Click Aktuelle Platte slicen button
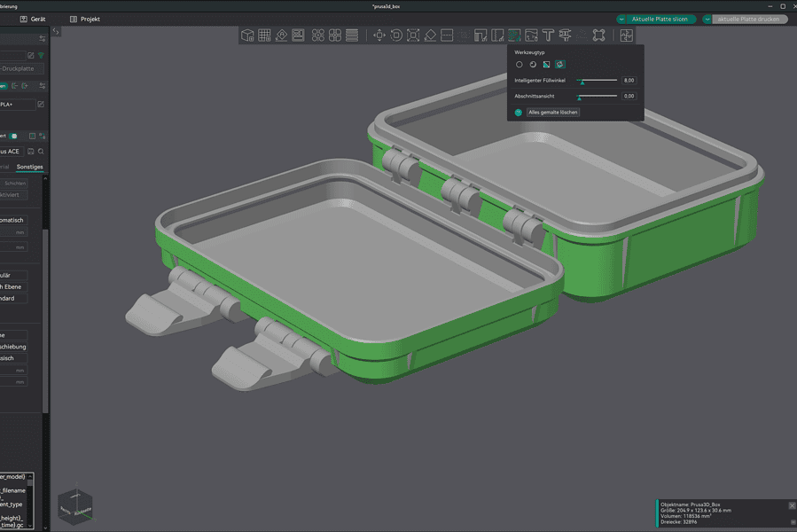This screenshot has height=532, width=797. (659, 19)
